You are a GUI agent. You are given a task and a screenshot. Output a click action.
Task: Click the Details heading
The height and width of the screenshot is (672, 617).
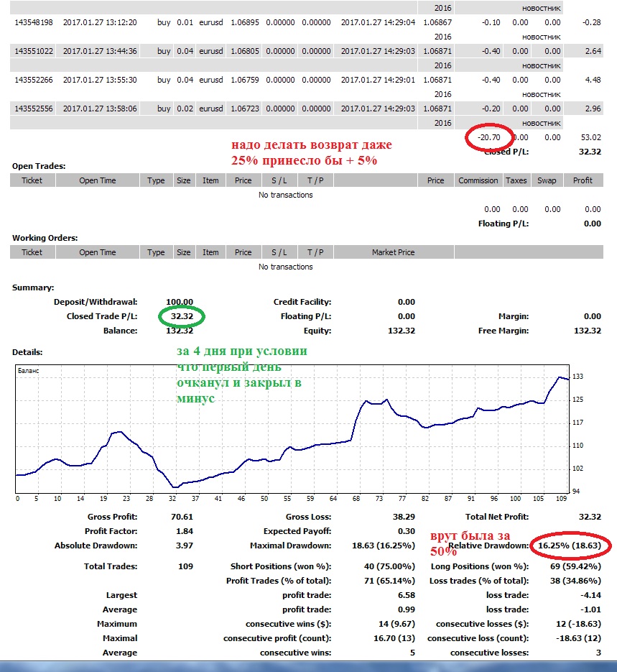27,352
